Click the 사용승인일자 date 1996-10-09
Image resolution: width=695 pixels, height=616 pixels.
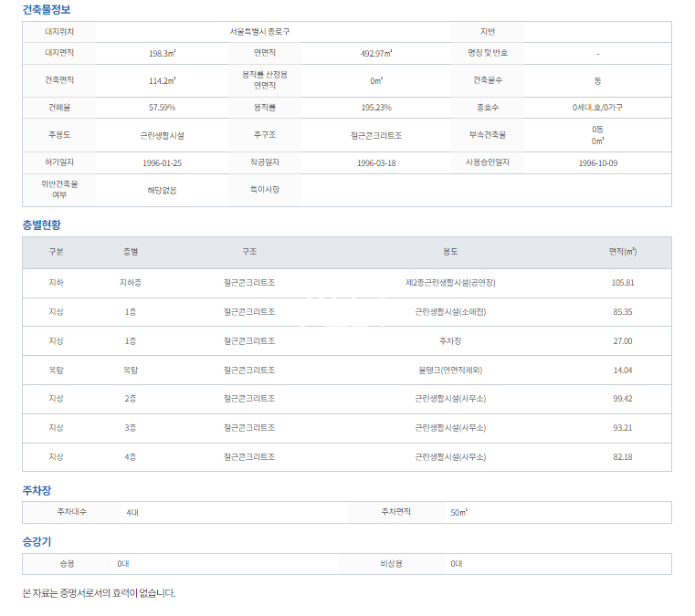coord(597,163)
